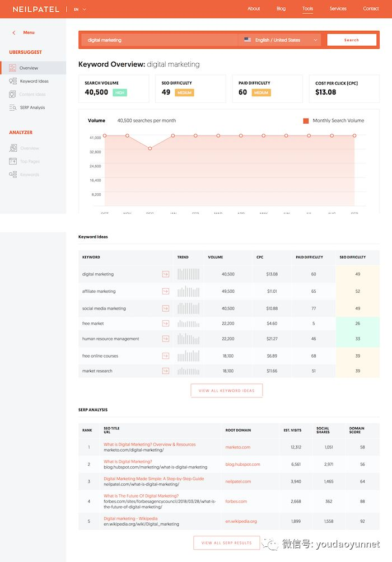This screenshot has height=562, width=392.
Task: Click the Analyzer Keywords icon
Action: pyautogui.click(x=13, y=175)
